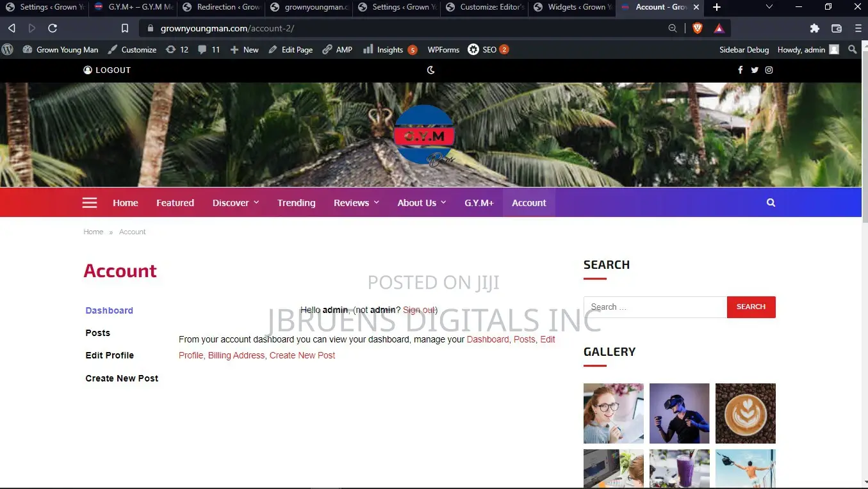Image resolution: width=868 pixels, height=489 pixels.
Task: Reload the page with the refresh icon
Action: click(x=53, y=28)
